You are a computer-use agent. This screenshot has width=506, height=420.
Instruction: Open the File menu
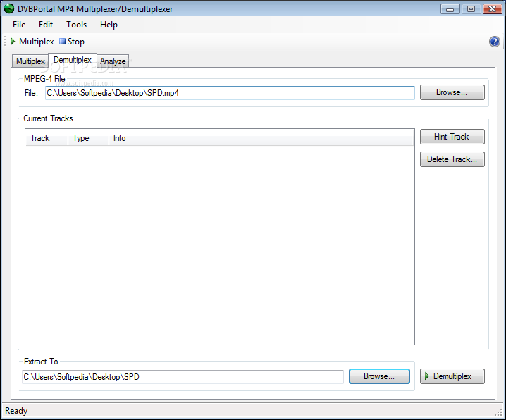click(x=19, y=25)
